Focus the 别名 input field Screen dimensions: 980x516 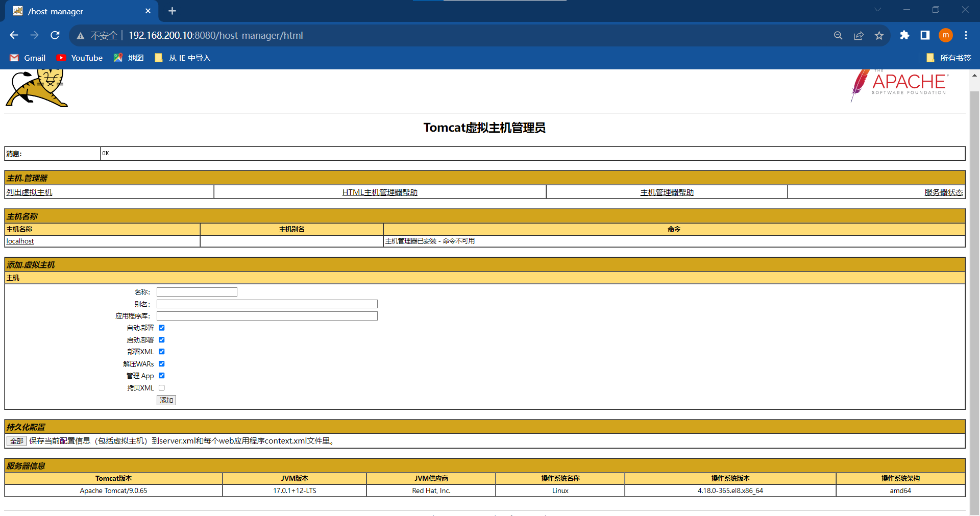click(x=267, y=304)
